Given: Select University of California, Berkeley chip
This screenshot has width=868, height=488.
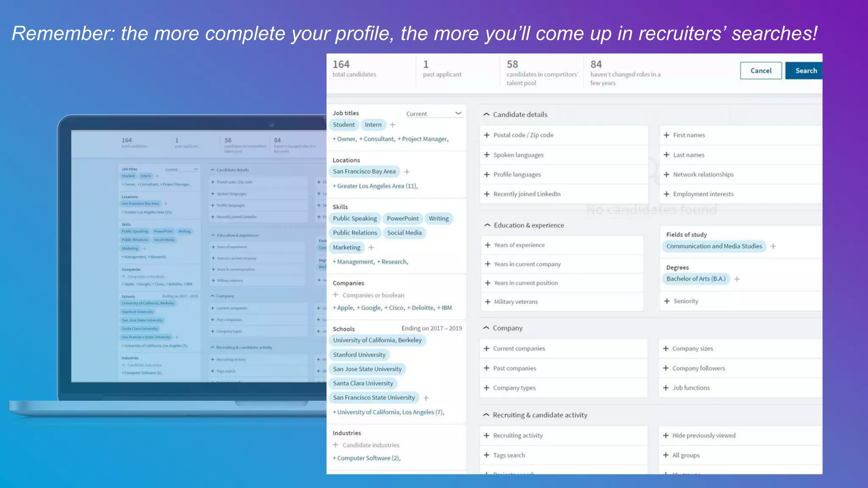Looking at the screenshot, I should tap(377, 340).
